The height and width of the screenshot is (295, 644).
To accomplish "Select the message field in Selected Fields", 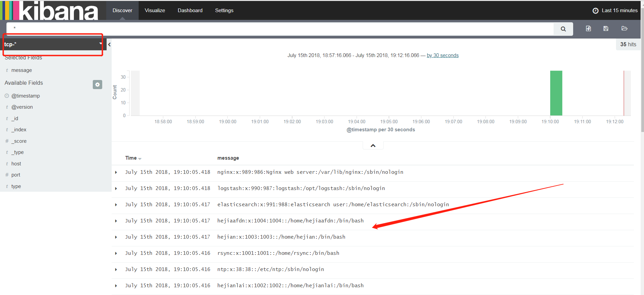I will pos(22,70).
